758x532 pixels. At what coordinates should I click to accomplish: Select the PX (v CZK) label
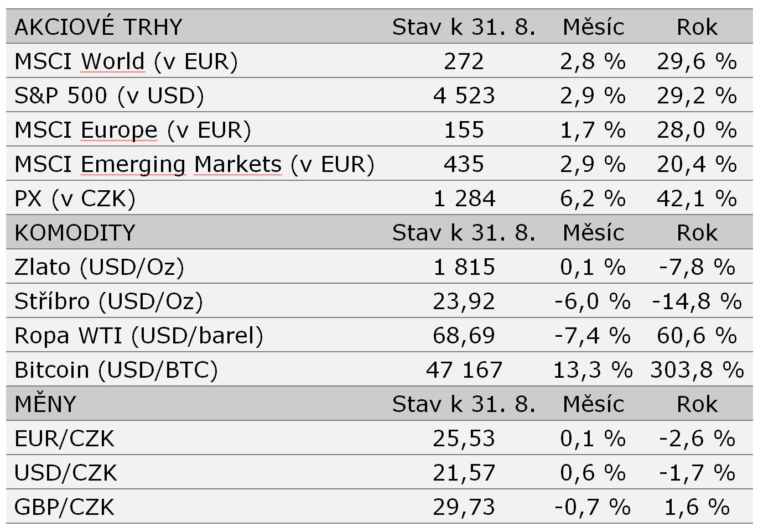75,199
